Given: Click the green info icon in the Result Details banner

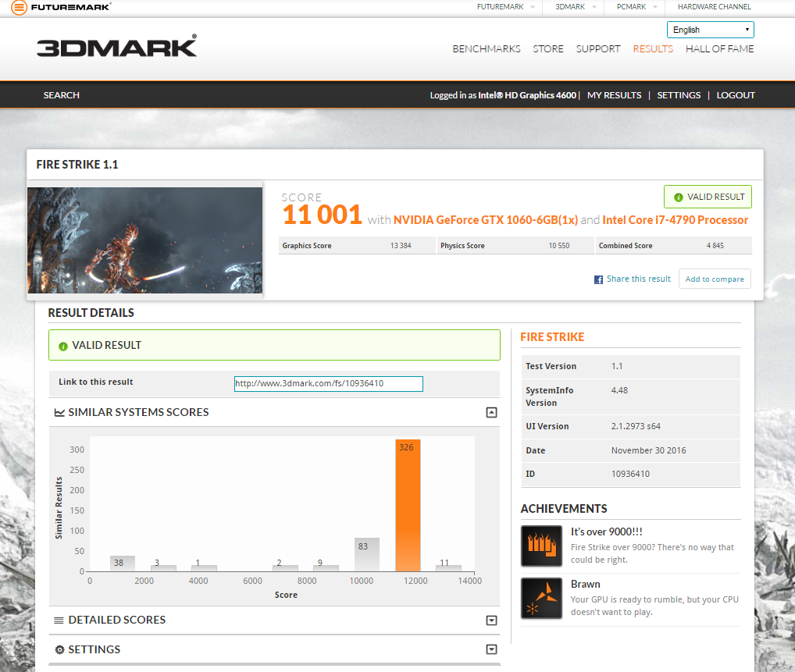Looking at the screenshot, I should (x=63, y=346).
